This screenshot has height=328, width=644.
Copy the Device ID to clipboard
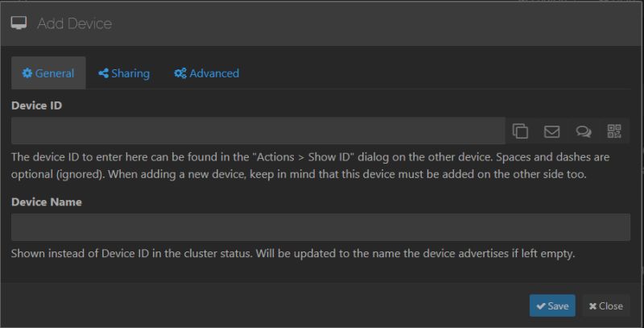coord(520,131)
